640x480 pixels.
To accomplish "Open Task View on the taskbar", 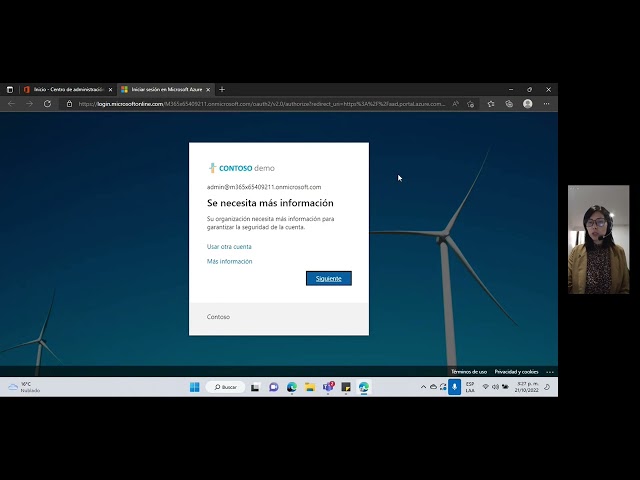I will 255,387.
